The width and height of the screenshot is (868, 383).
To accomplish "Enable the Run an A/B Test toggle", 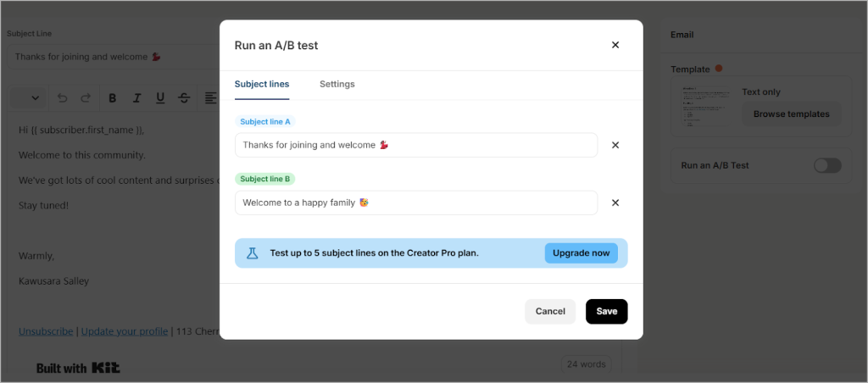I will pos(827,166).
